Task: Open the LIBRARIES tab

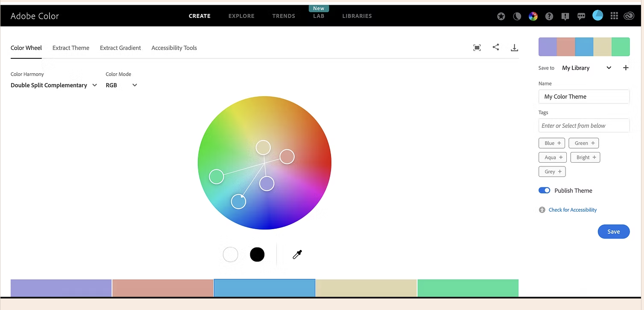Action: click(357, 16)
